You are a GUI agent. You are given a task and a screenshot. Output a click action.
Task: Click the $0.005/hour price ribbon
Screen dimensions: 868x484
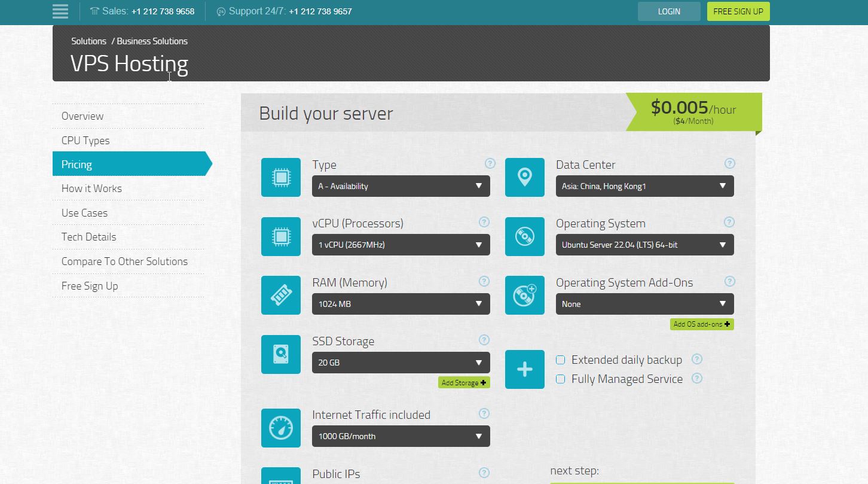[x=693, y=112]
